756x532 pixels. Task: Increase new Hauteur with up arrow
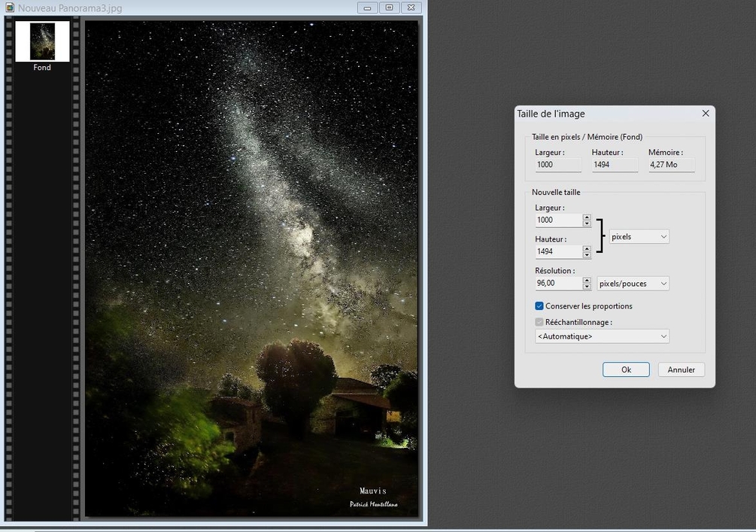click(587, 248)
